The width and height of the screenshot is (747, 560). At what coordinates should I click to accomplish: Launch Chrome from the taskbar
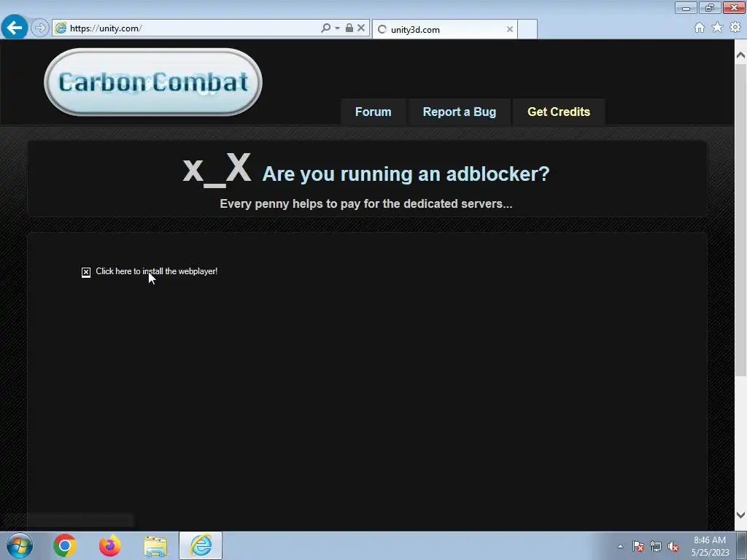(65, 545)
